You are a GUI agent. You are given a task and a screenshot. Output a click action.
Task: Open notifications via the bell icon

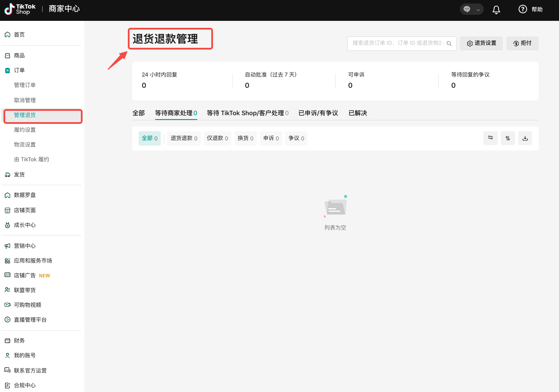coord(496,9)
